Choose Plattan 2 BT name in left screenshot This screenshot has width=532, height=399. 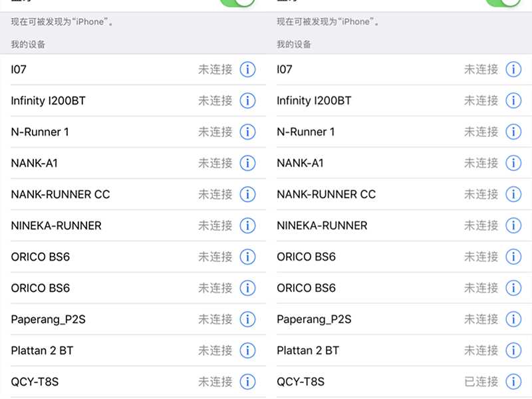pyautogui.click(x=42, y=350)
